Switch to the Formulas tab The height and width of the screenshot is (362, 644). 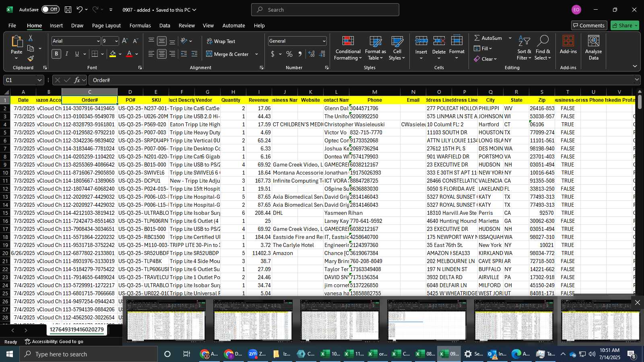coord(140,25)
